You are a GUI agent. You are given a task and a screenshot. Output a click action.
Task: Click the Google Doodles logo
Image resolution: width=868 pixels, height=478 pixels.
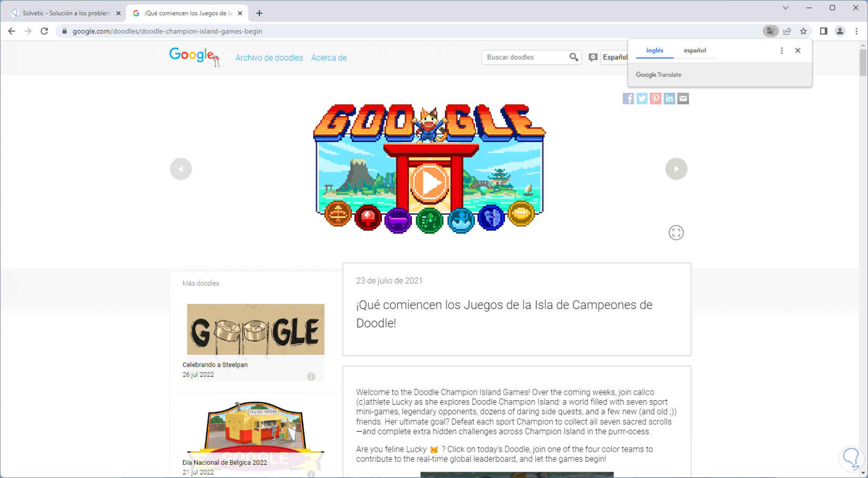pos(194,56)
